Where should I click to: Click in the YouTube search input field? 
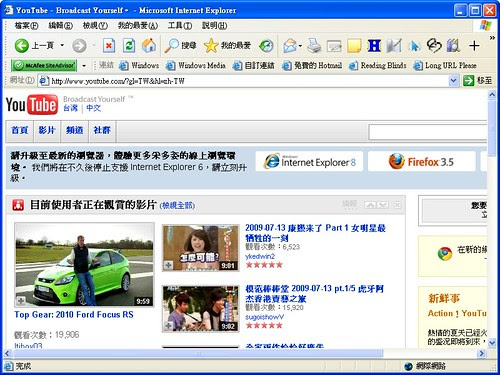pos(428,132)
